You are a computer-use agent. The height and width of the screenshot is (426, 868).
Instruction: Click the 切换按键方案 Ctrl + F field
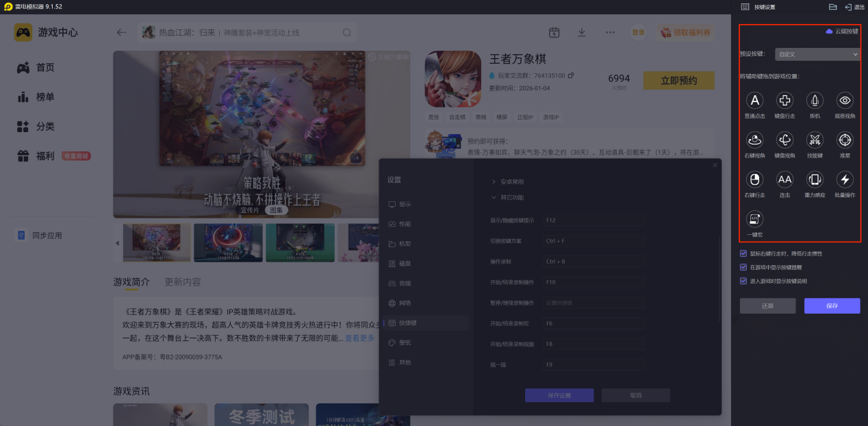click(x=593, y=241)
